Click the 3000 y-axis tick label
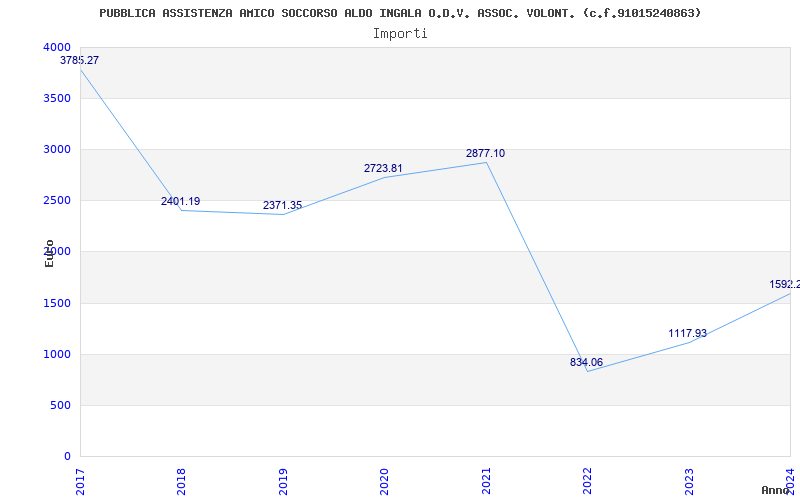 pos(57,149)
